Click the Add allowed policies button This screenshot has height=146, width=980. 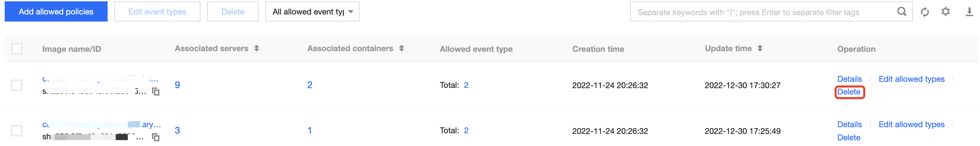[x=56, y=12]
